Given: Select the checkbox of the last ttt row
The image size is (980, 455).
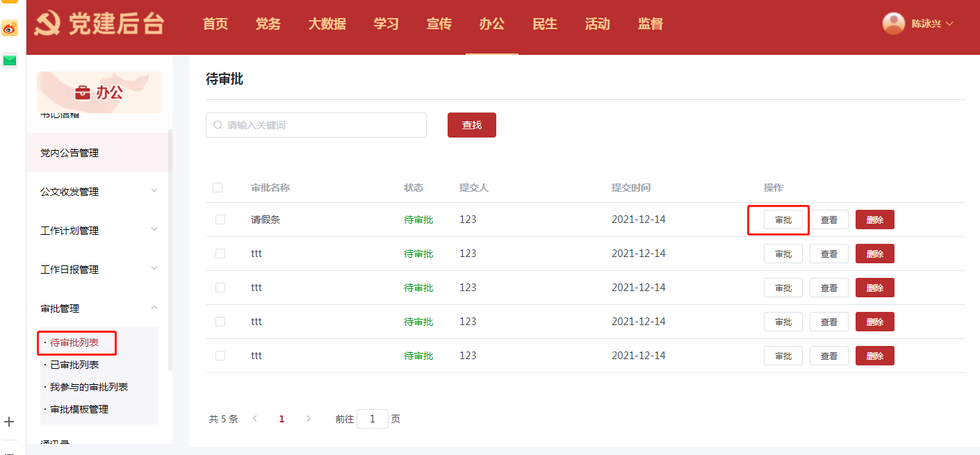Looking at the screenshot, I should coord(220,356).
